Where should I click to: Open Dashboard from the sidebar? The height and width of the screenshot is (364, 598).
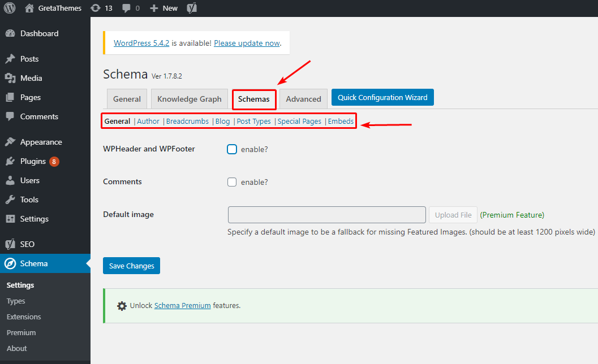pos(39,33)
